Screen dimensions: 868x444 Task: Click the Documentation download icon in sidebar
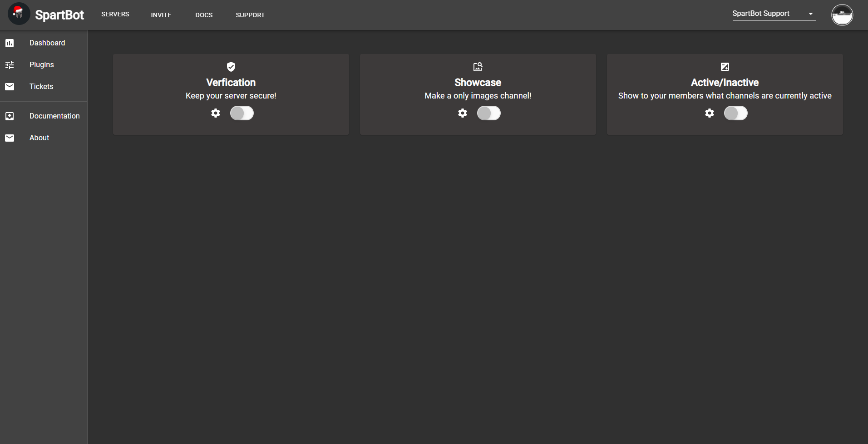click(x=10, y=116)
